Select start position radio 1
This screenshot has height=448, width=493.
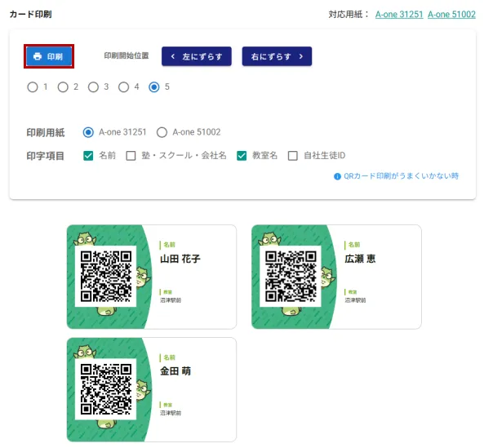coord(33,87)
